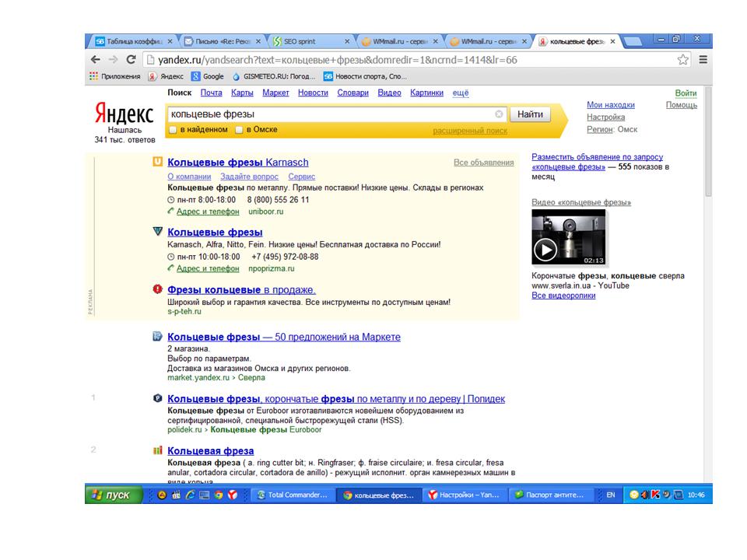Image resolution: width=747 pixels, height=560 pixels.
Task: Open Яндекс bookmark in bookmarks bar
Action: coord(166,76)
